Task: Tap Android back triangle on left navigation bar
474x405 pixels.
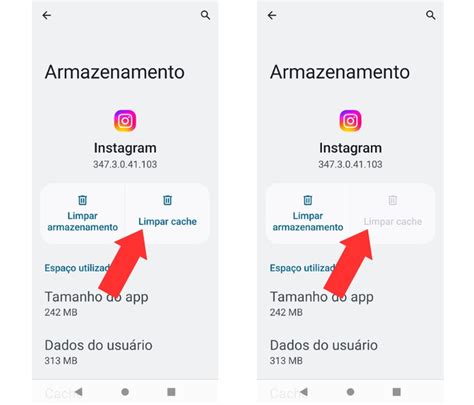Action: 79,392
